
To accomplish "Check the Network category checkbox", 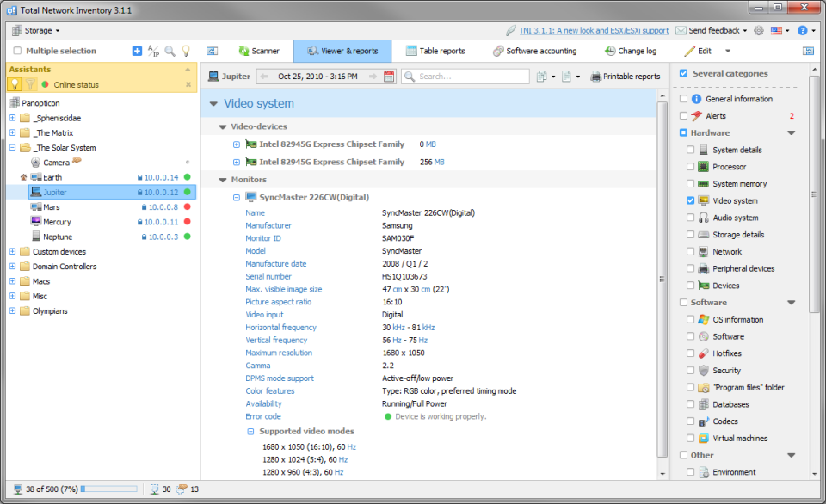I will click(x=690, y=252).
